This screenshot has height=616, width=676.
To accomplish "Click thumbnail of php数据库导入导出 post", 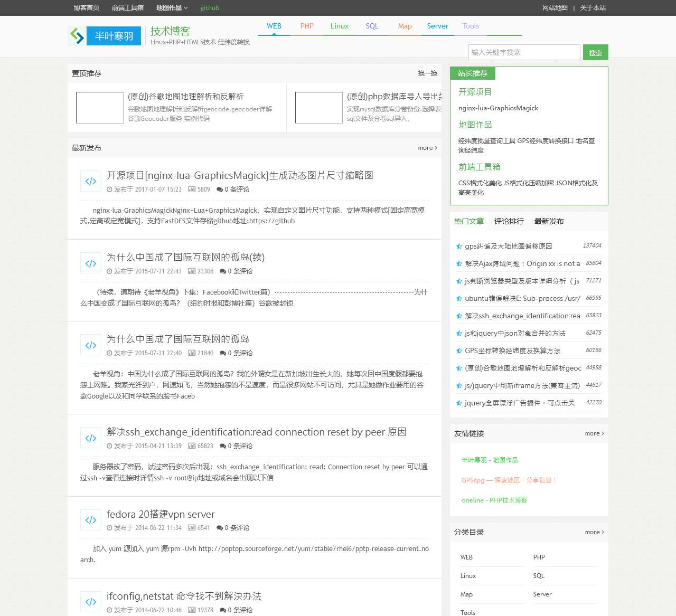I will click(x=319, y=108).
